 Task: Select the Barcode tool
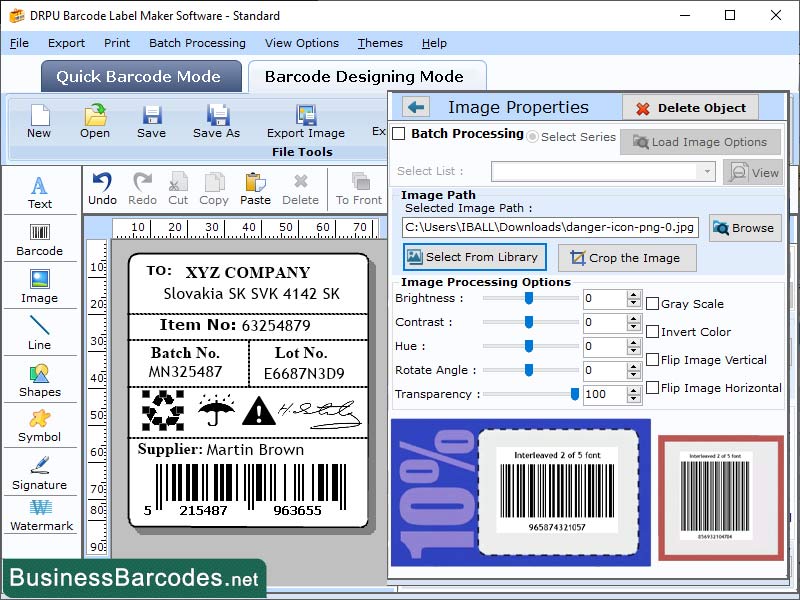point(40,238)
